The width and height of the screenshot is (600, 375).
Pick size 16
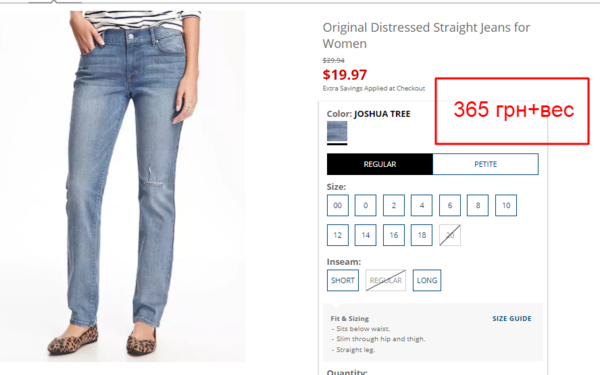tap(394, 235)
